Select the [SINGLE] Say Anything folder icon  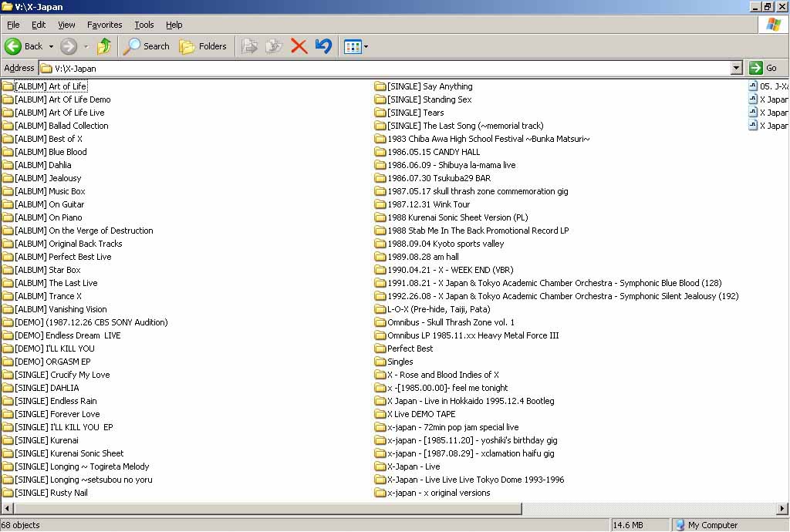(x=380, y=86)
